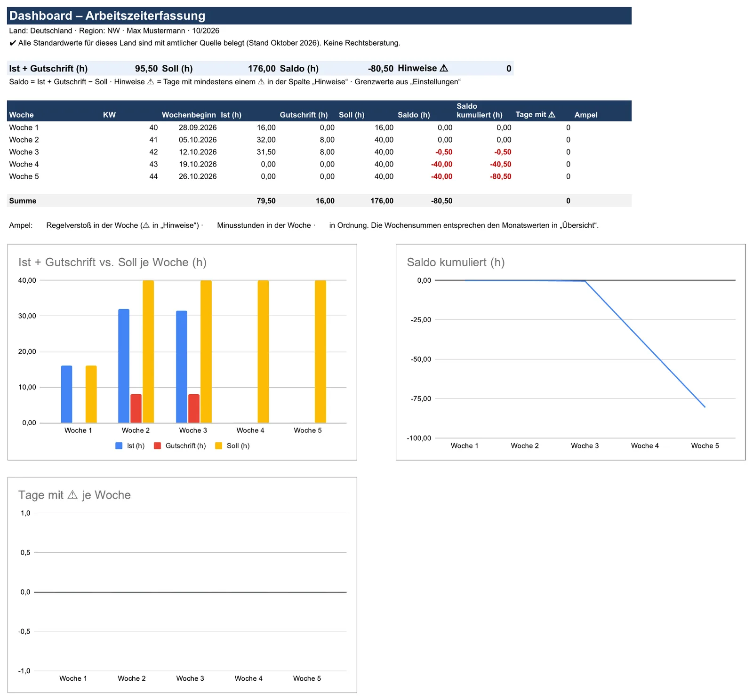The height and width of the screenshot is (700, 753).
Task: Click the -50,00 axis label in the Saldo chart
Action: (421, 359)
